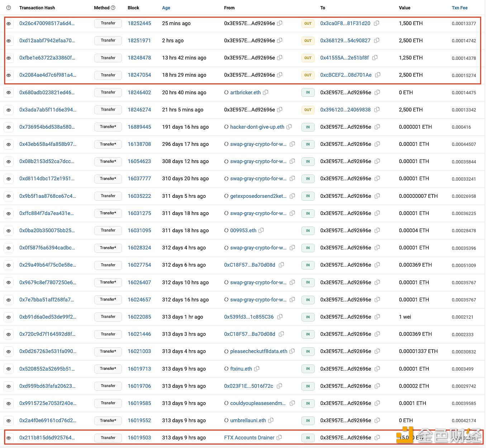Preview transaction 0xfbe1e63722a33860f with eye icon
Viewport: 486px width, 448px height.
click(x=9, y=58)
